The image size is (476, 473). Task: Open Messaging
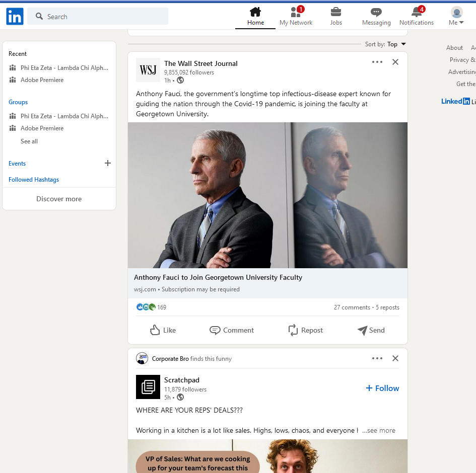tap(376, 16)
